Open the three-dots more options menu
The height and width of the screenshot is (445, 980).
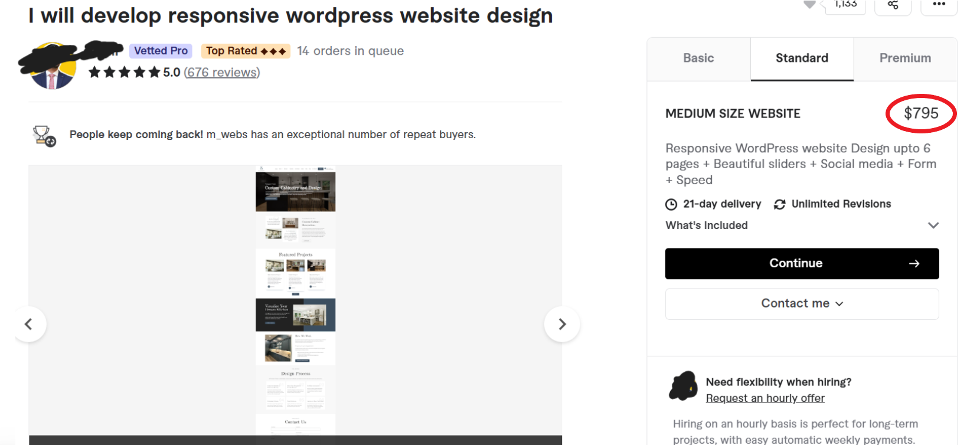coord(939,5)
